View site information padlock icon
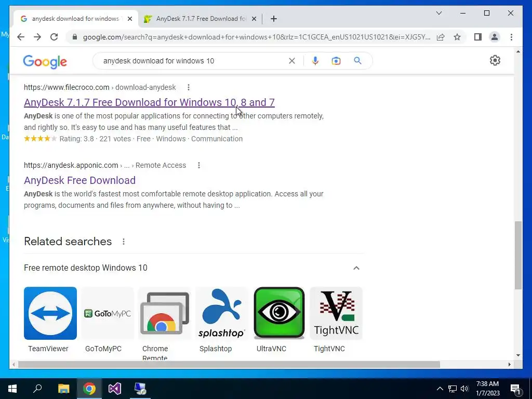This screenshot has width=532, height=399. 75,37
